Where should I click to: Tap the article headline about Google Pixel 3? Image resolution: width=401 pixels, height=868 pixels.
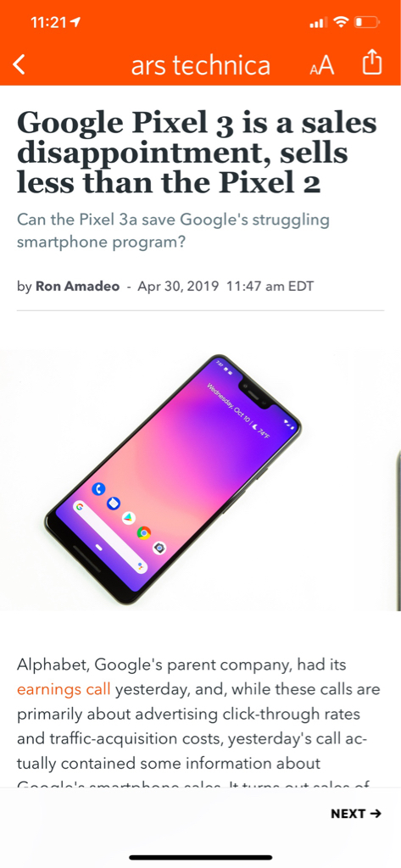pos(197,153)
